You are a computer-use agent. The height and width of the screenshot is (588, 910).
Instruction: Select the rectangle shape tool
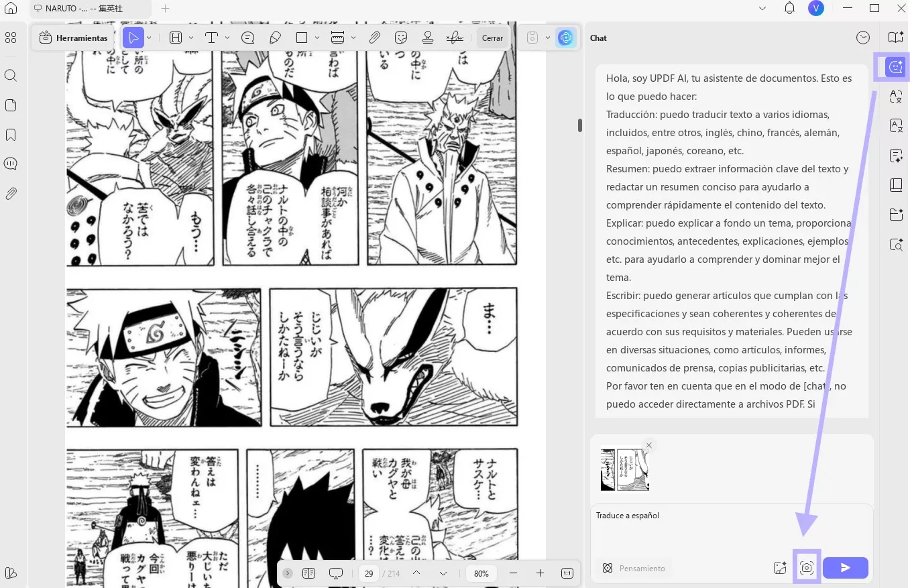pyautogui.click(x=302, y=38)
